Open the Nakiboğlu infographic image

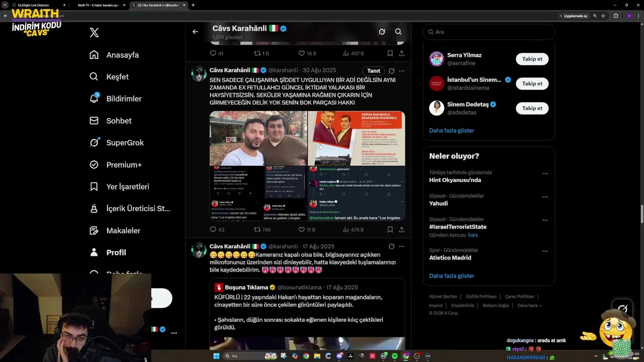pos(356,138)
